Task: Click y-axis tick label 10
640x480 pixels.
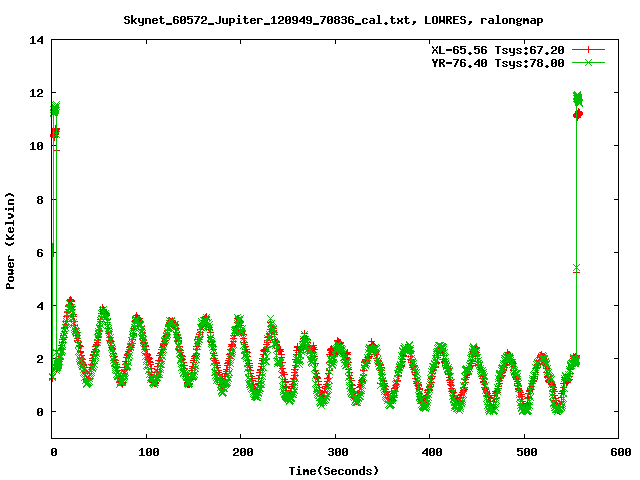Action: pyautogui.click(x=36, y=146)
